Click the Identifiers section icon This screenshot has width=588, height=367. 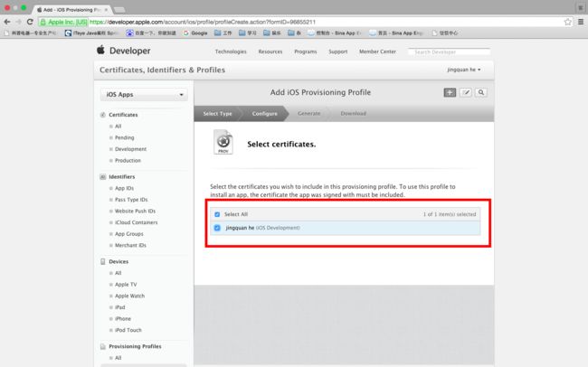point(103,176)
